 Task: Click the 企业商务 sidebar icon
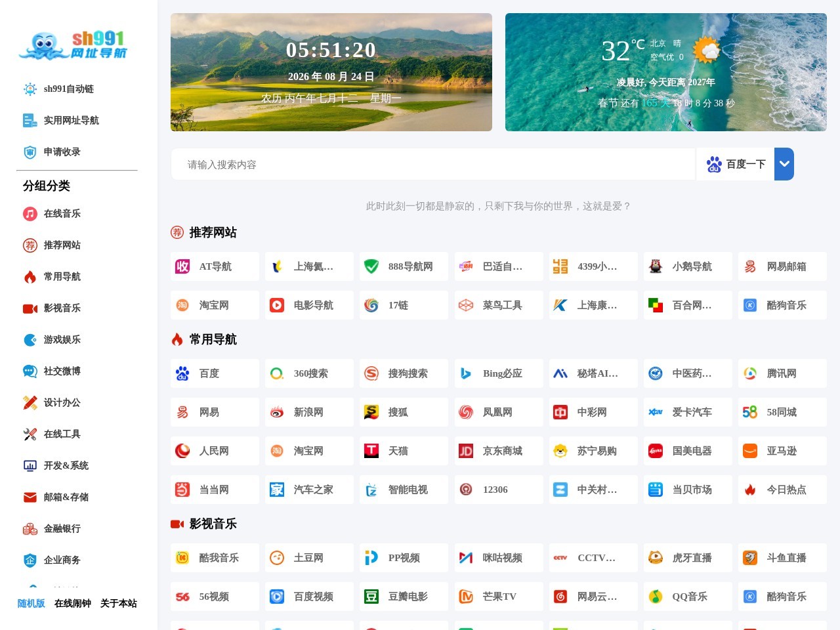(x=30, y=560)
